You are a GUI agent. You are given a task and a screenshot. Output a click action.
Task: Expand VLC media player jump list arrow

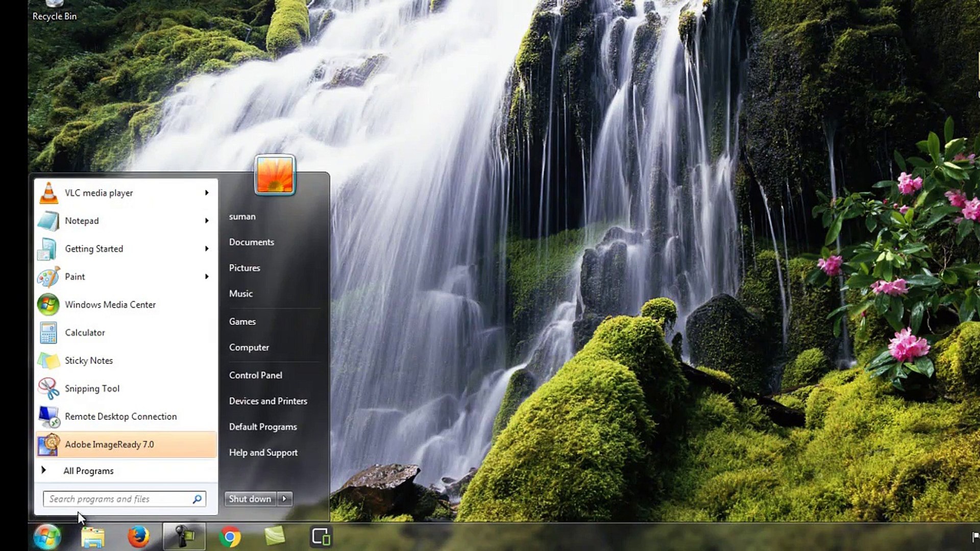pyautogui.click(x=207, y=193)
